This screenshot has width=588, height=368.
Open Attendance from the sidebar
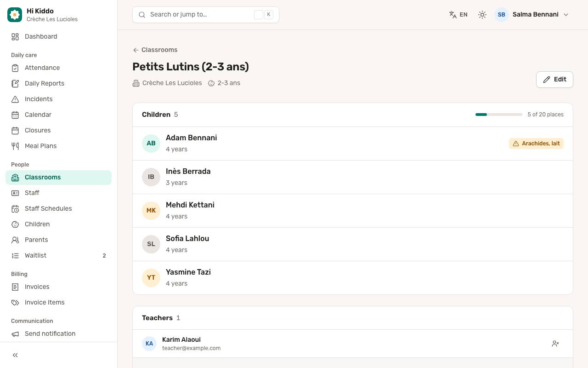click(58, 68)
